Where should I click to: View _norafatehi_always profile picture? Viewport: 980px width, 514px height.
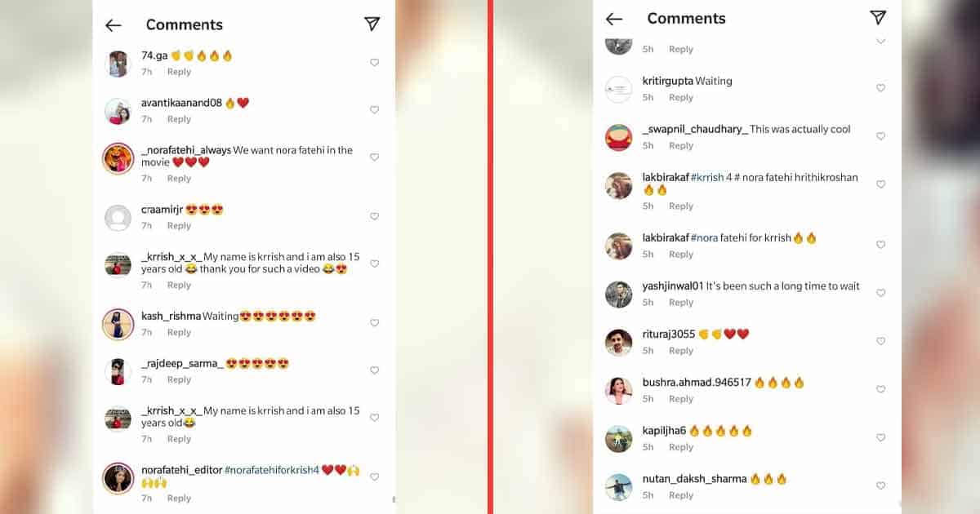(118, 158)
